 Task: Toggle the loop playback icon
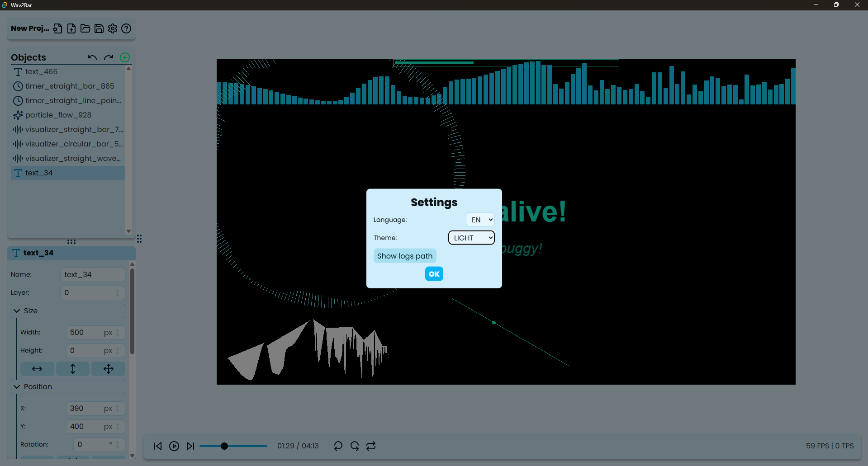pos(371,446)
